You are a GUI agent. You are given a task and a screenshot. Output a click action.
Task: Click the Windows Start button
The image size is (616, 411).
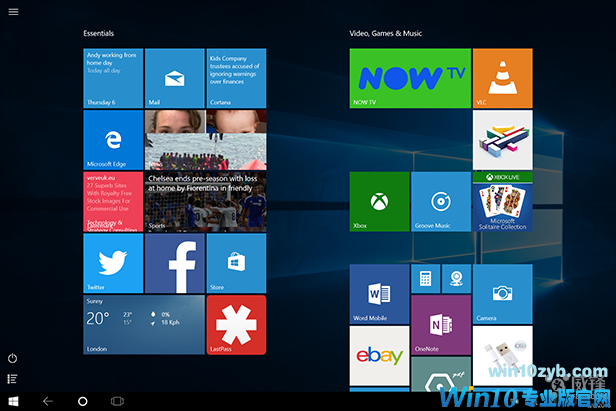(13, 401)
